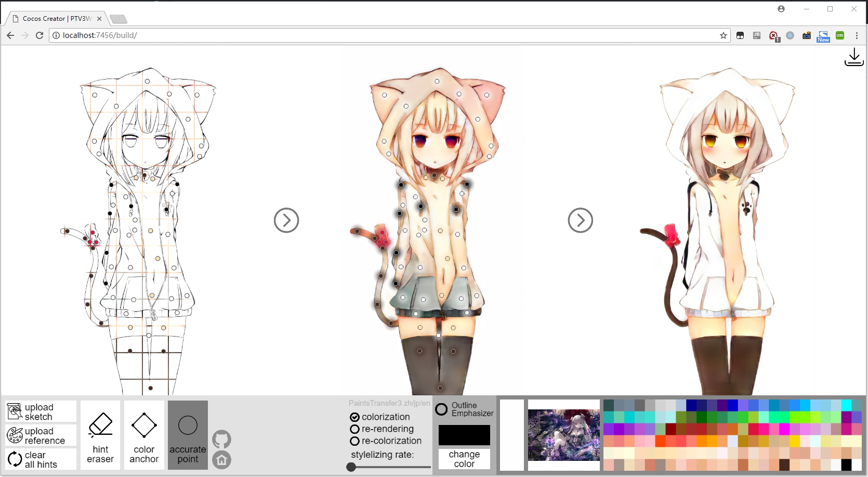Click the camera screenshot extension icon
The height and width of the screenshot is (477, 868).
coord(807,35)
